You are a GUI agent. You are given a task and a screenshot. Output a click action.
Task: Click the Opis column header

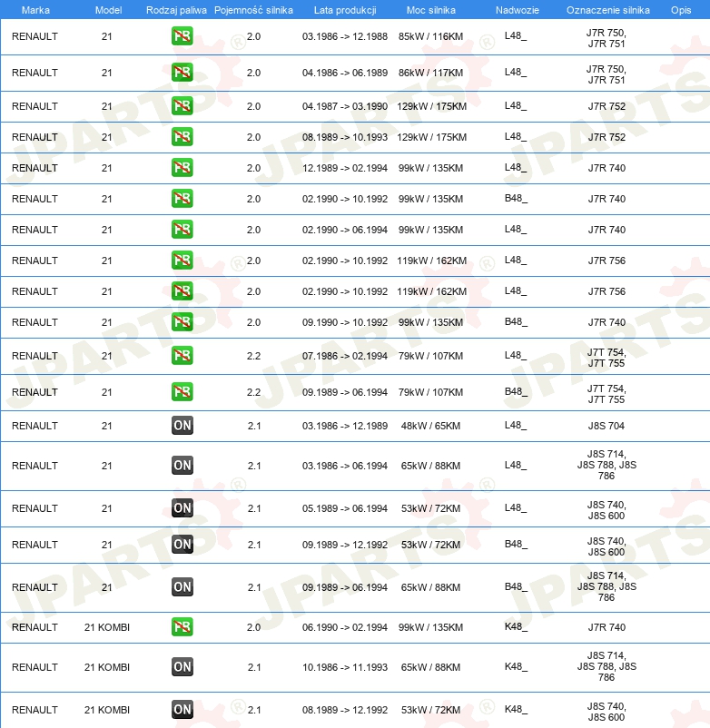pos(681,10)
